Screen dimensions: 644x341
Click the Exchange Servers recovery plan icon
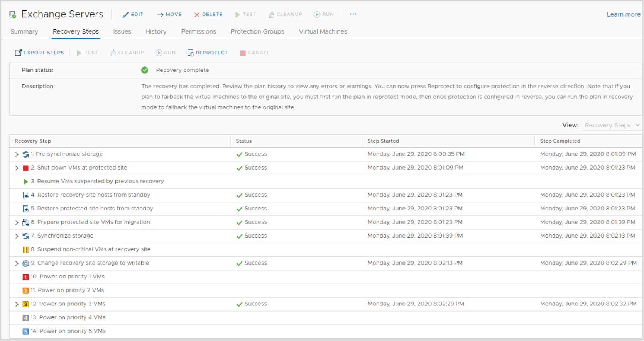[x=13, y=15]
